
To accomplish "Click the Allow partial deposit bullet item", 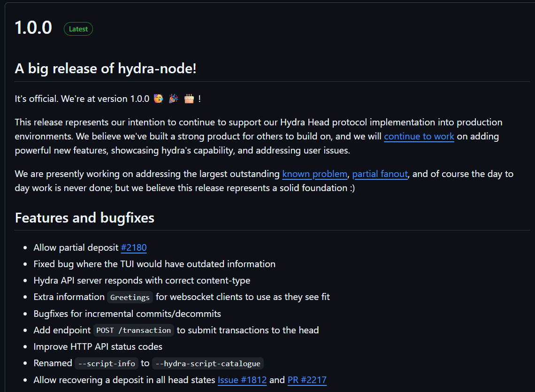I will coord(76,247).
